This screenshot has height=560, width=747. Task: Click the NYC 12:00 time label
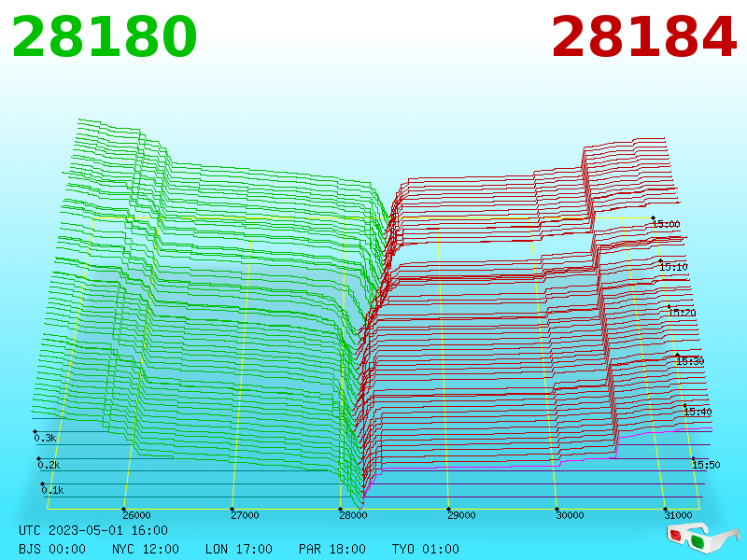[146, 549]
